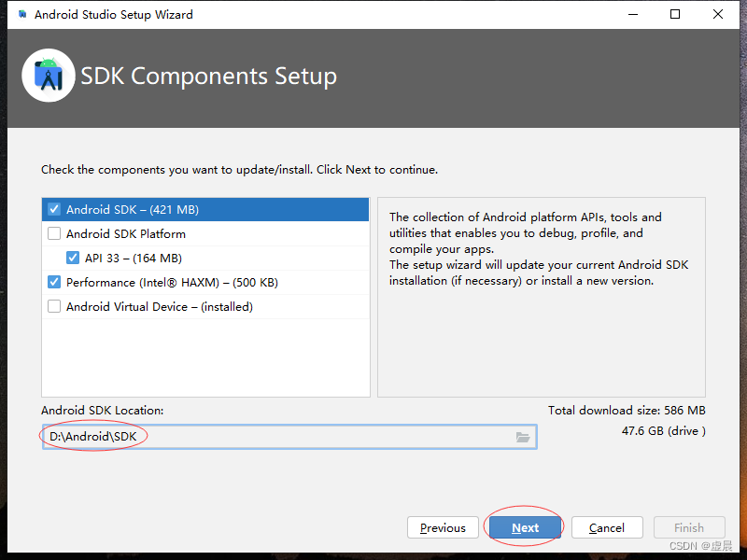
Task: Click the Android SDK Location input field
Action: click(280, 436)
